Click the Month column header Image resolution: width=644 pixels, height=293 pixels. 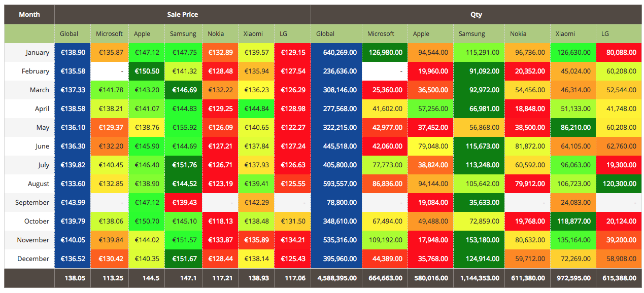[x=29, y=14]
